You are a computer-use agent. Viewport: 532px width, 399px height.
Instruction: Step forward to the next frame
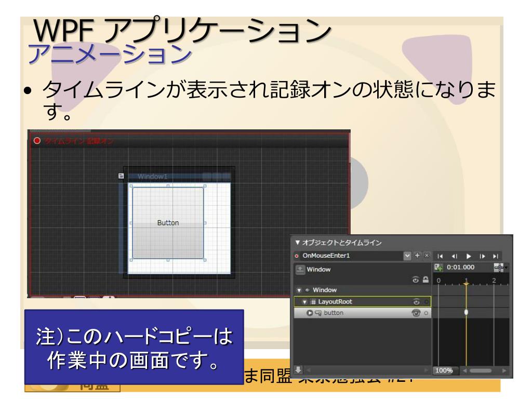(x=482, y=256)
